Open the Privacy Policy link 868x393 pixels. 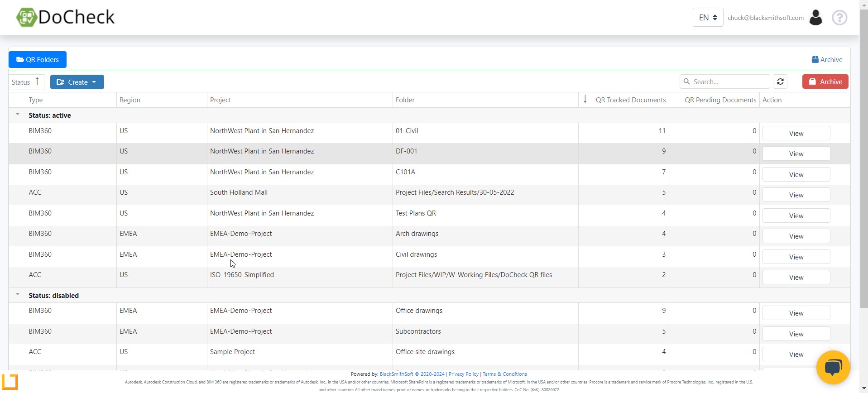pyautogui.click(x=463, y=374)
